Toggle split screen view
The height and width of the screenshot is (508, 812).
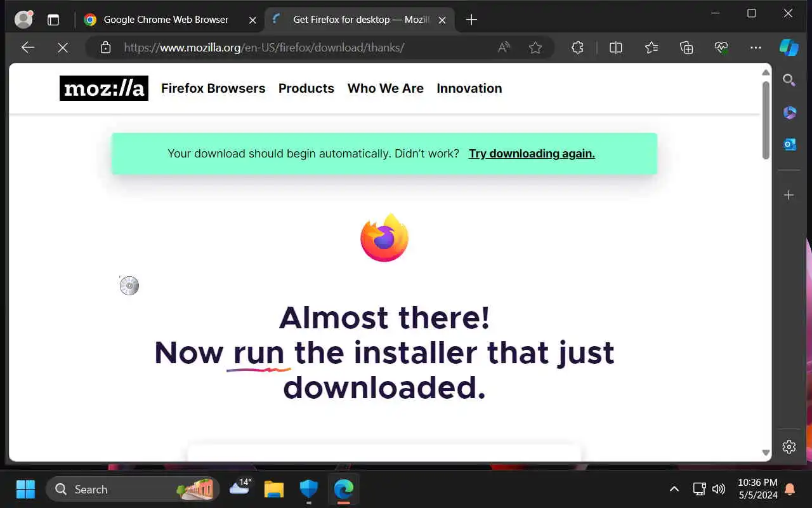click(615, 48)
